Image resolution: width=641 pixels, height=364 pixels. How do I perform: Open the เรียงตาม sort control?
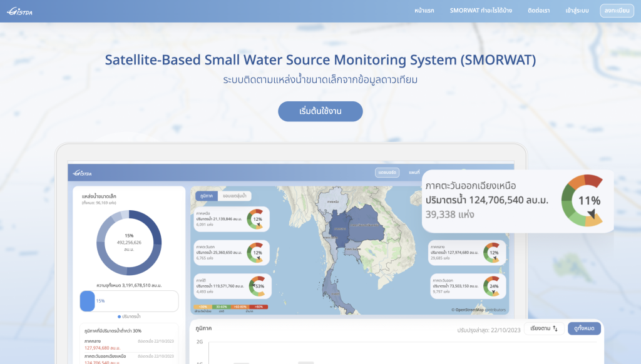pyautogui.click(x=544, y=328)
